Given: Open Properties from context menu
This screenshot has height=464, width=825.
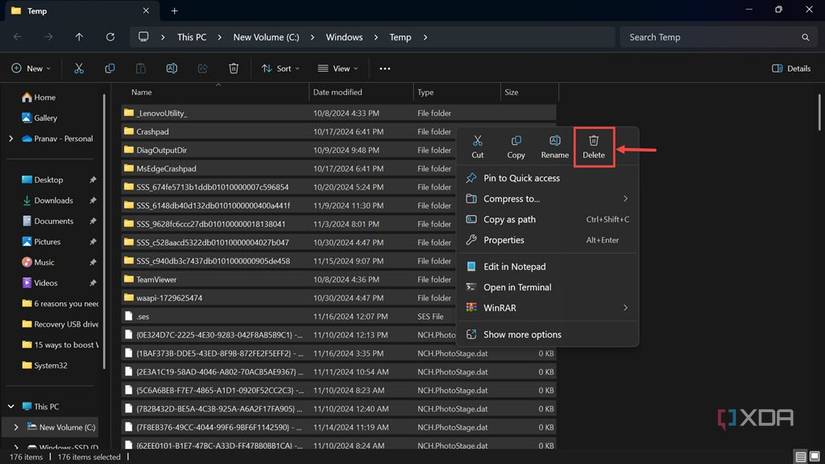Looking at the screenshot, I should tap(548, 240).
